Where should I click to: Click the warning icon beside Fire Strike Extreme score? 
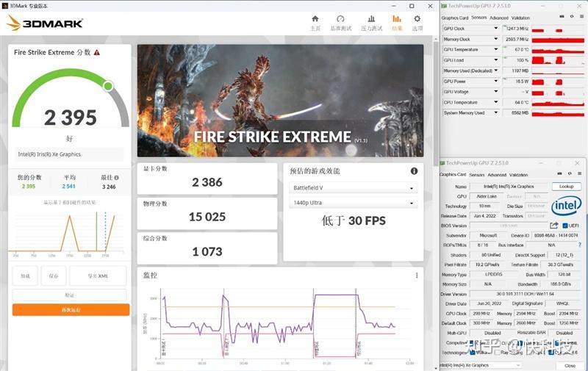(97, 53)
